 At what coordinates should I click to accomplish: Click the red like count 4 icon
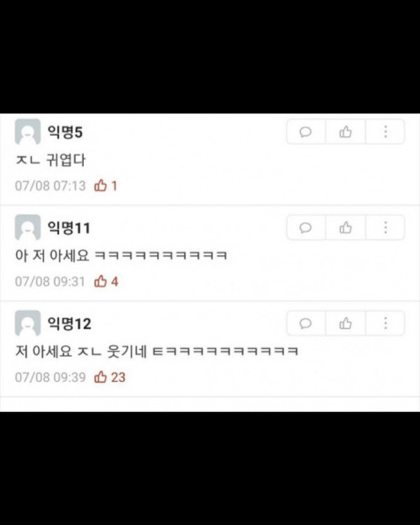click(100, 281)
